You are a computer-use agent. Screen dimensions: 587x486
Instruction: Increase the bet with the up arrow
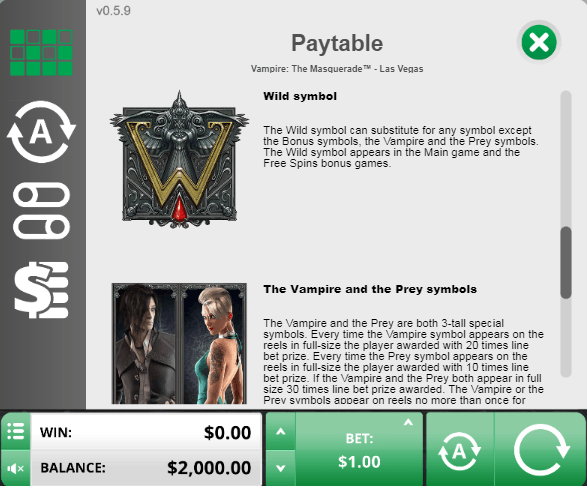[281, 431]
